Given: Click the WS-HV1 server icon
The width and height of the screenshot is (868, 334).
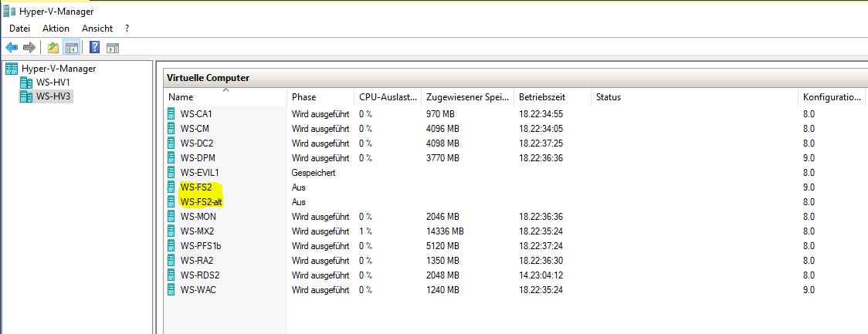Looking at the screenshot, I should [26, 83].
